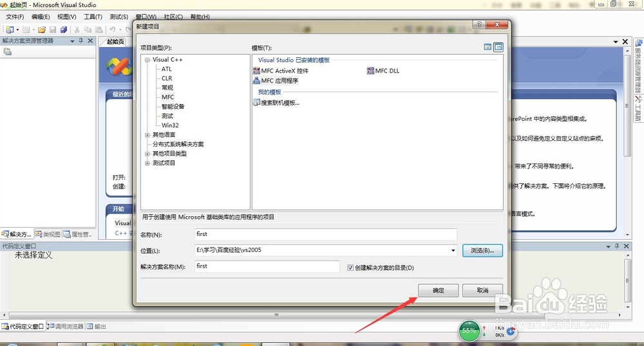The height and width of the screenshot is (346, 644).
Task: Click the Save All toolbar icon
Action: 64,30
